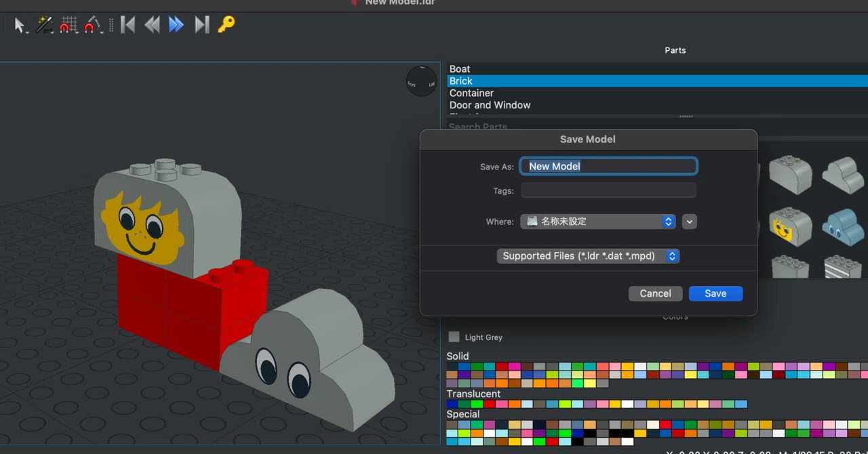Select the Door and Window category
This screenshot has height=454, width=868.
pos(657,105)
